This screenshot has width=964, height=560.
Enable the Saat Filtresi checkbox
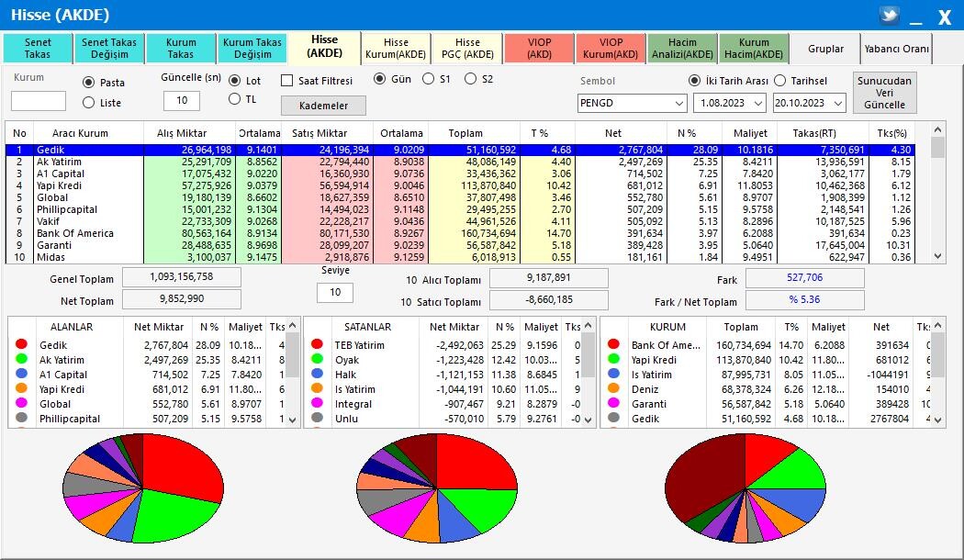coord(287,81)
